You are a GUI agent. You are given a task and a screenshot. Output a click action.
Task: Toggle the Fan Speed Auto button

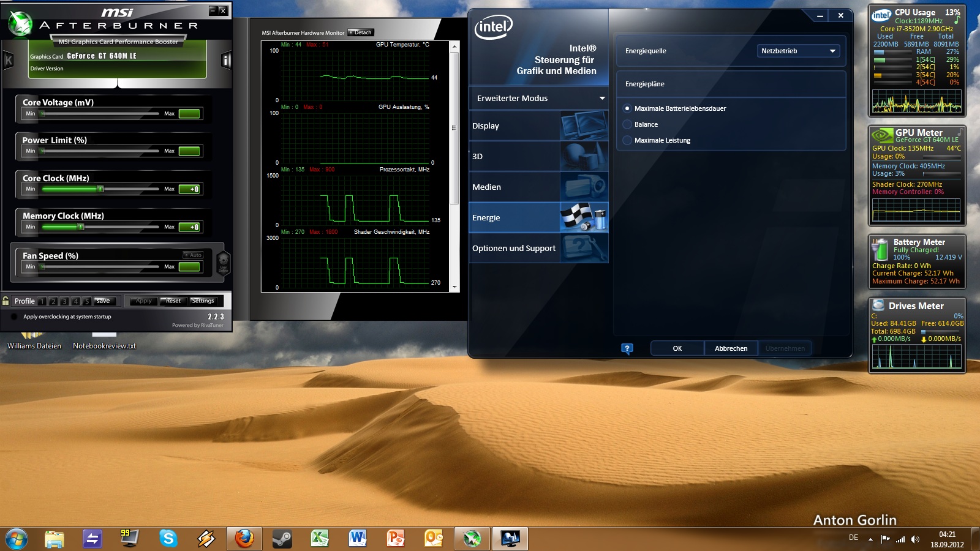(x=194, y=255)
